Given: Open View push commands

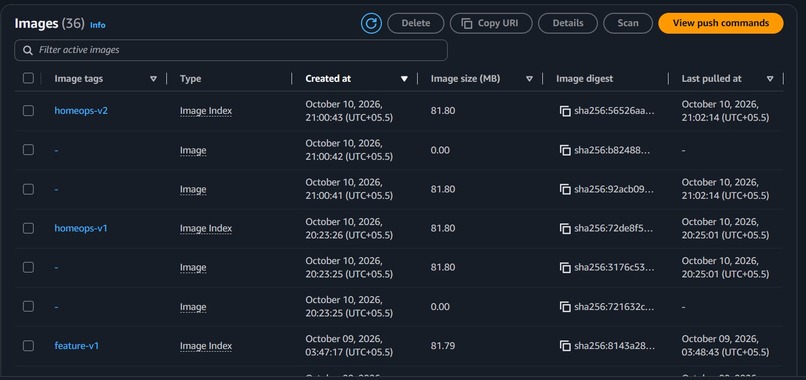Looking at the screenshot, I should tap(721, 23).
